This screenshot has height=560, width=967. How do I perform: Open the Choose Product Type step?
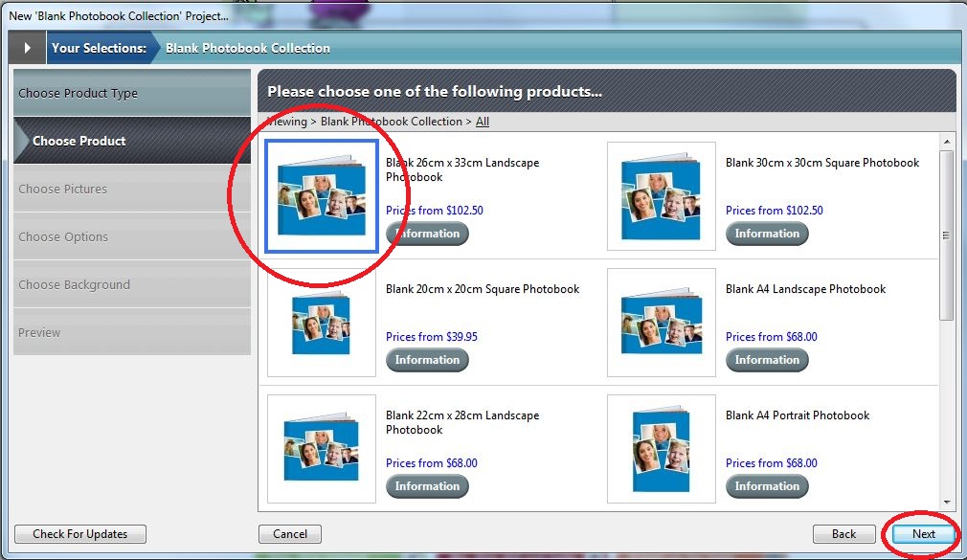click(132, 93)
